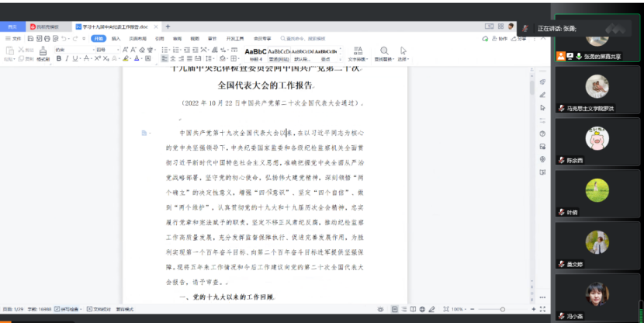Viewport: 644px width, 323px height.
Task: Click the Paste clipboard icon
Action: 9,50
